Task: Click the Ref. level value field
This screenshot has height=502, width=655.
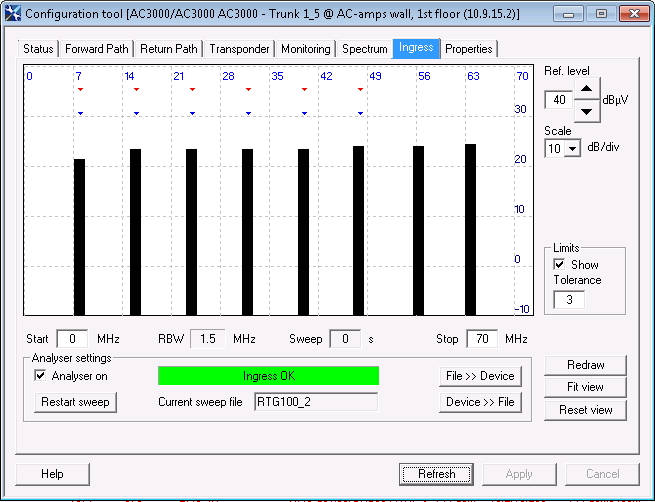Action: 559,100
